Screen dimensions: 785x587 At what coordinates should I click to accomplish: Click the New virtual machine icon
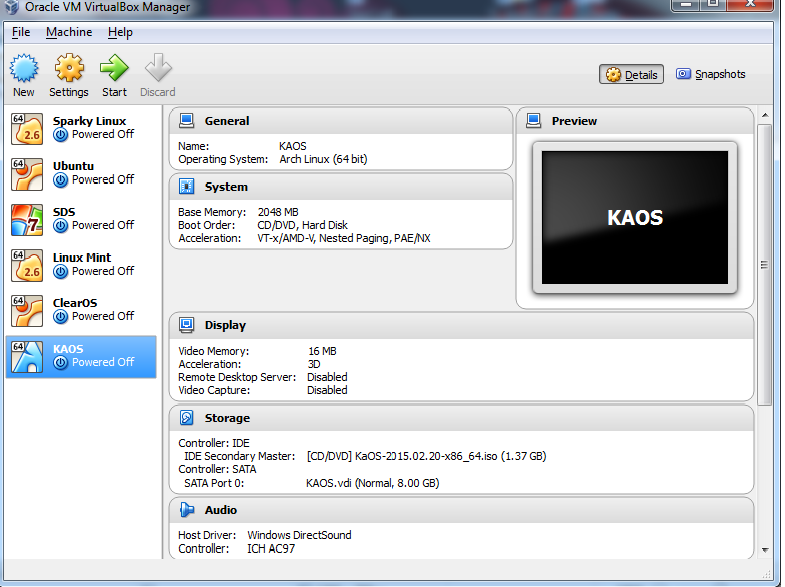pos(24,68)
